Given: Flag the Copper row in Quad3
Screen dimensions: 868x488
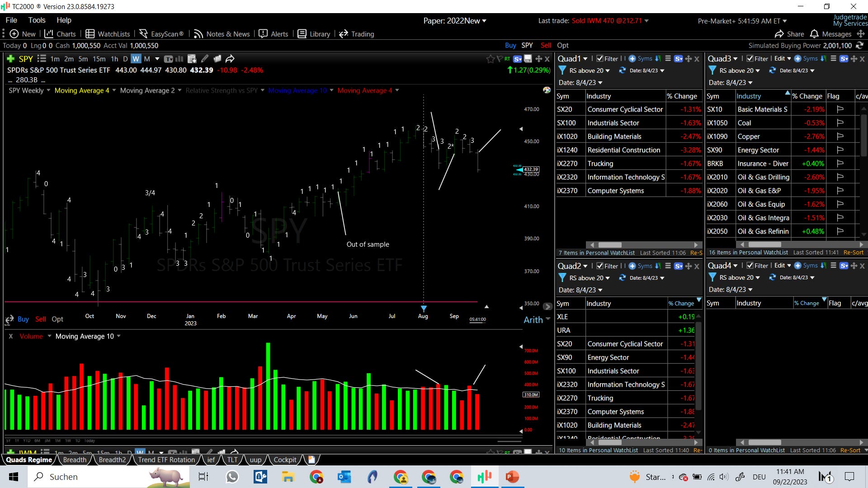Looking at the screenshot, I should tap(840, 136).
